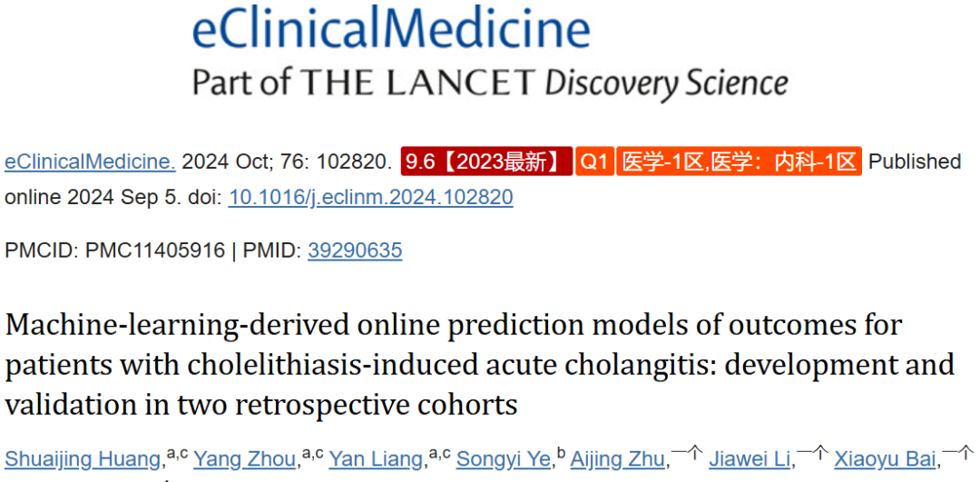Open author Yang Zhou's link
Screen dimensions: 980x482
[244, 461]
